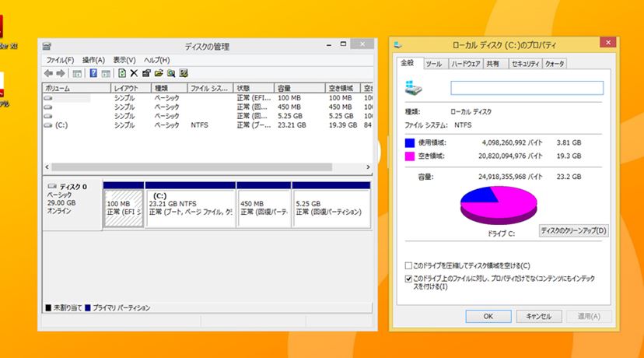Viewport: 644px width, 358px height.
Task: Toggle the console tree pane icon
Action: click(77, 74)
